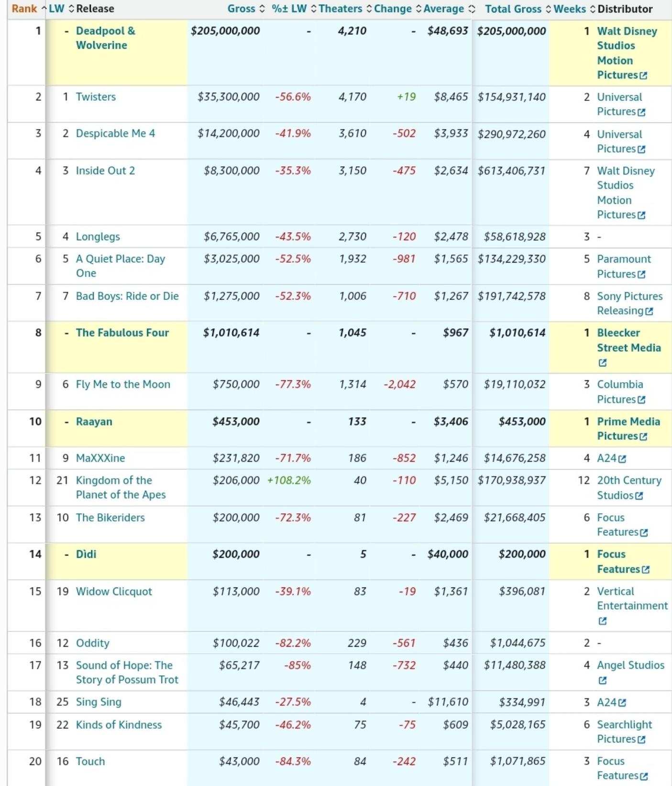
Task: Open Inside Out 2 release link
Action: [x=105, y=171]
